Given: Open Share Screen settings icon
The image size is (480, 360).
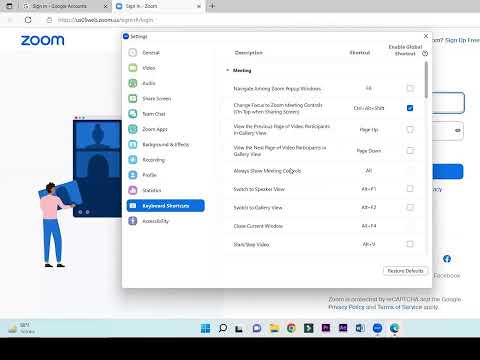Looking at the screenshot, I should [x=133, y=98].
